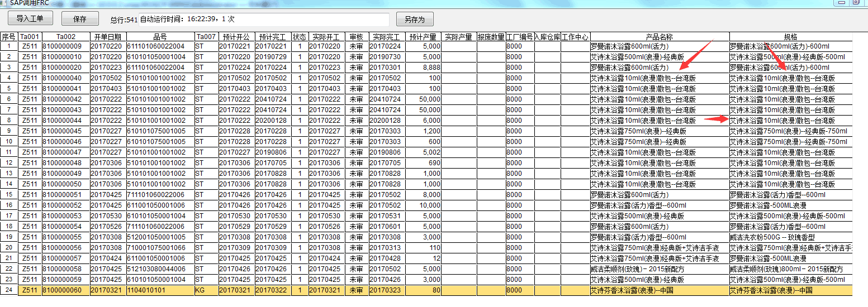
Task: Click the 保存 button
Action: [x=80, y=18]
